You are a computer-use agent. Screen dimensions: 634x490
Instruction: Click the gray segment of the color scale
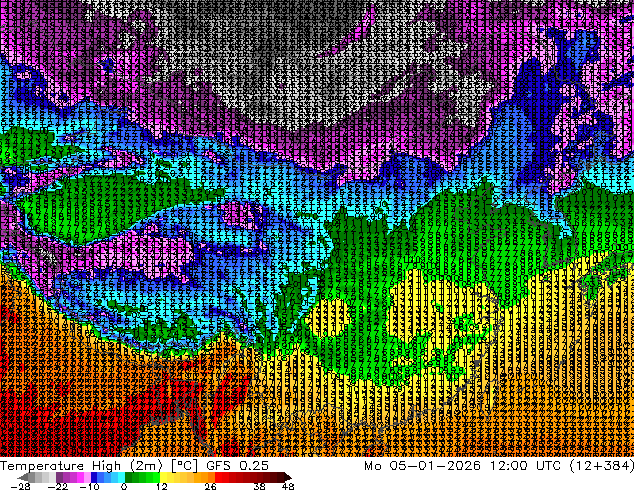tap(32, 477)
